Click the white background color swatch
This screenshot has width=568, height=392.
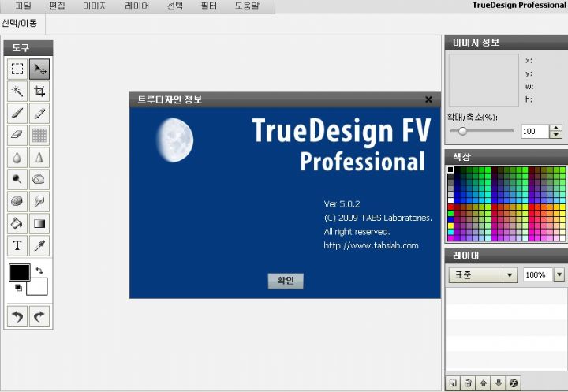coord(37,287)
